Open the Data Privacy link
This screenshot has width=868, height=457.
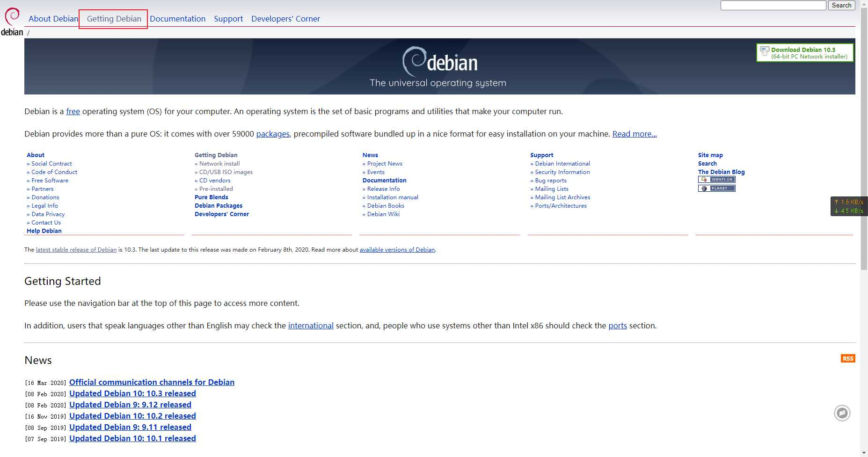tap(48, 214)
